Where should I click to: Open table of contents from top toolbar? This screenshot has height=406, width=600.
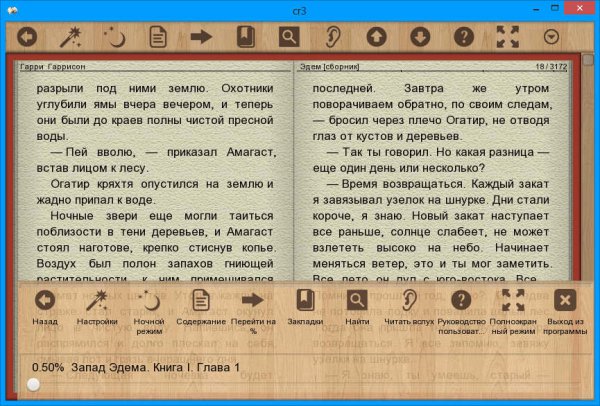[158, 37]
